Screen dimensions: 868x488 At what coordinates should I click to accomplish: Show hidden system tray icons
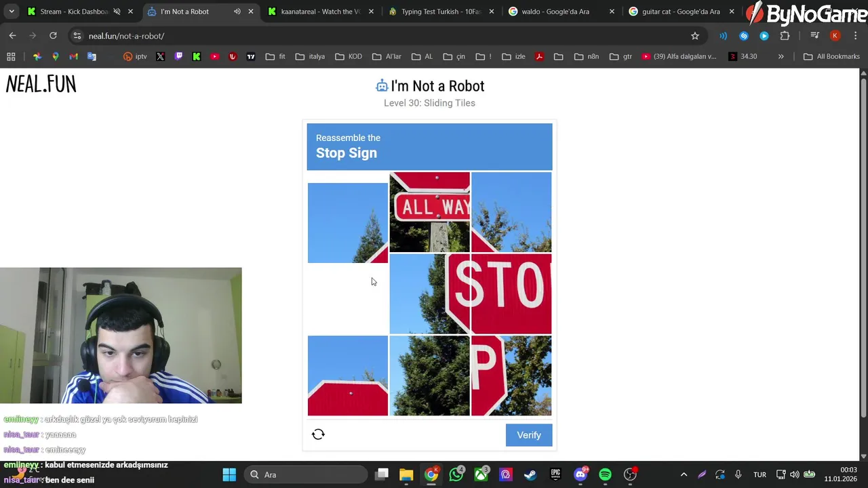[x=684, y=474]
